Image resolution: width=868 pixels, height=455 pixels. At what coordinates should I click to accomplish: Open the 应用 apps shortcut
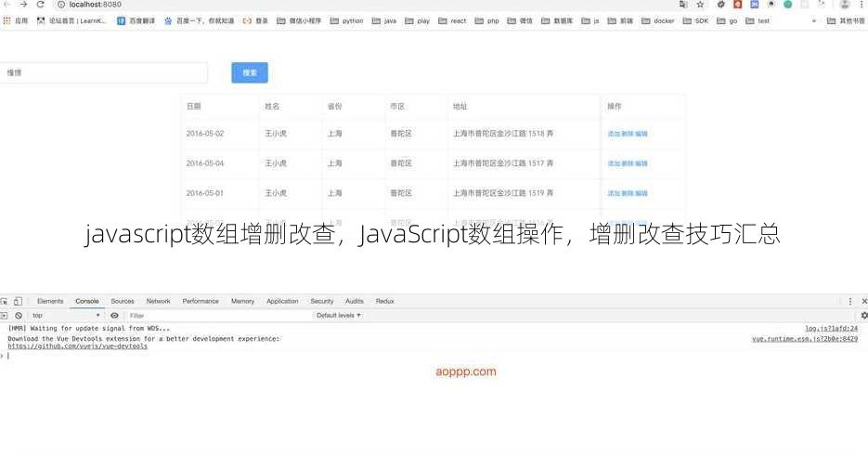(16, 20)
